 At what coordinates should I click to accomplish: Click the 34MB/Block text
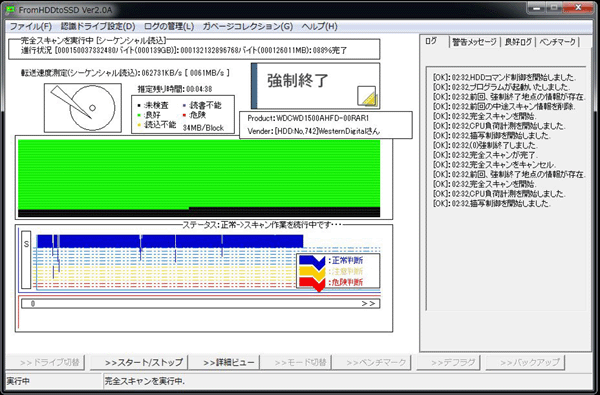203,128
